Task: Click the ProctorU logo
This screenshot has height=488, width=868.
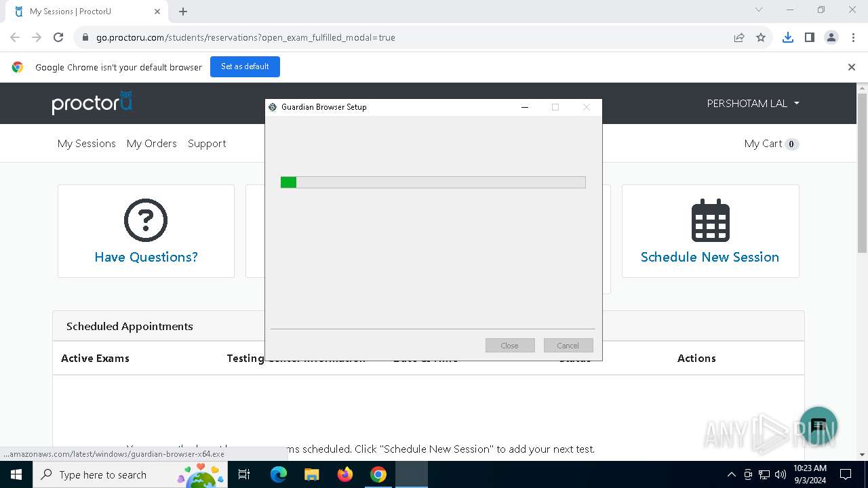Action: click(x=92, y=103)
